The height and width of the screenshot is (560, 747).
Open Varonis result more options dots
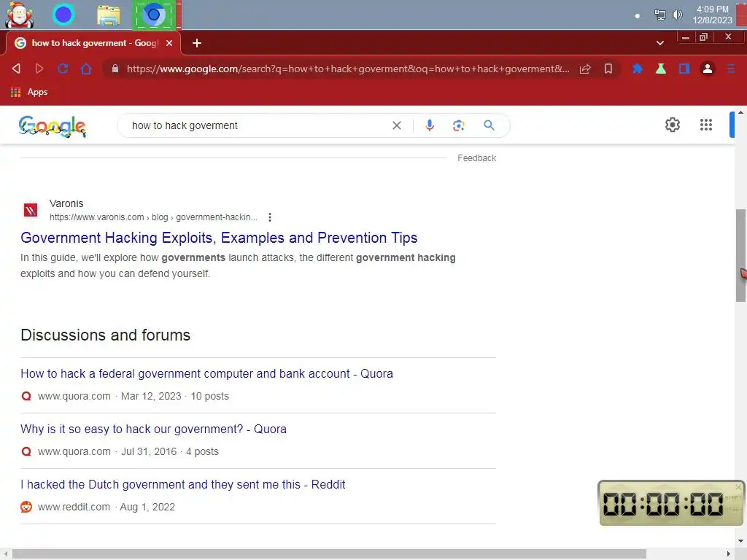(x=270, y=217)
